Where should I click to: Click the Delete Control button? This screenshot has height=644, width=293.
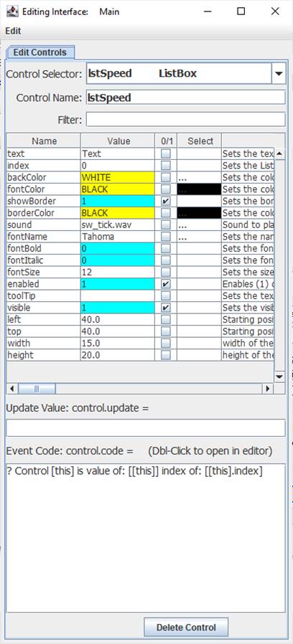186,628
